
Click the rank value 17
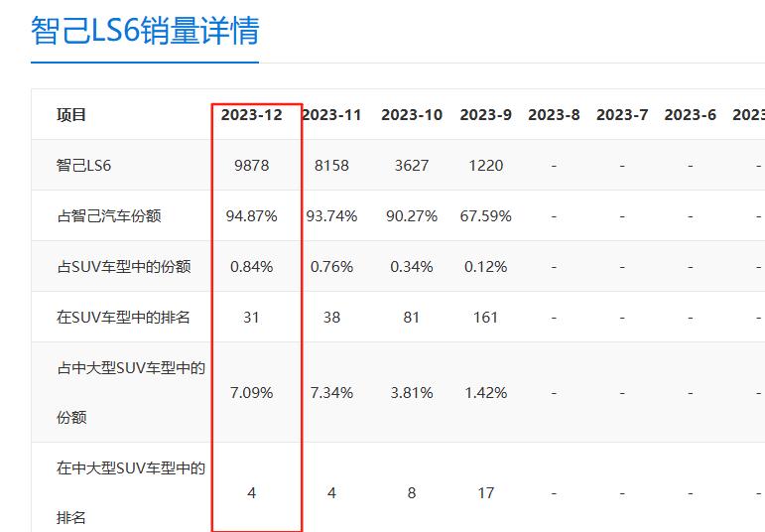(485, 492)
